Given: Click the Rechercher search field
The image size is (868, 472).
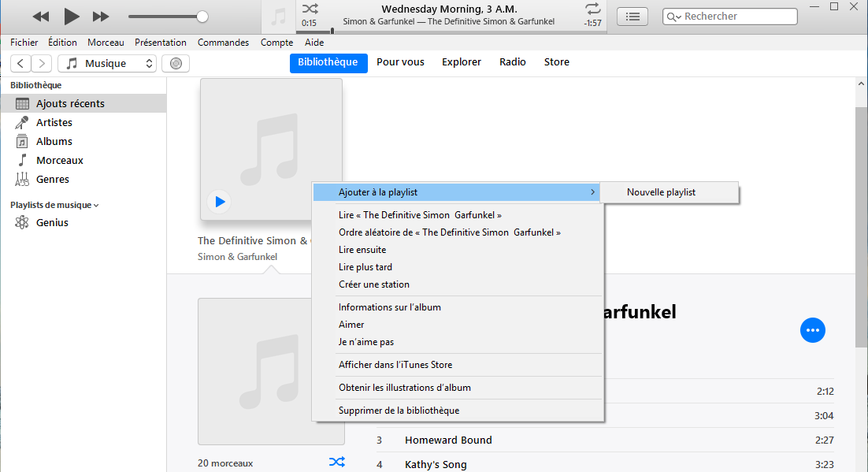Looking at the screenshot, I should point(729,17).
